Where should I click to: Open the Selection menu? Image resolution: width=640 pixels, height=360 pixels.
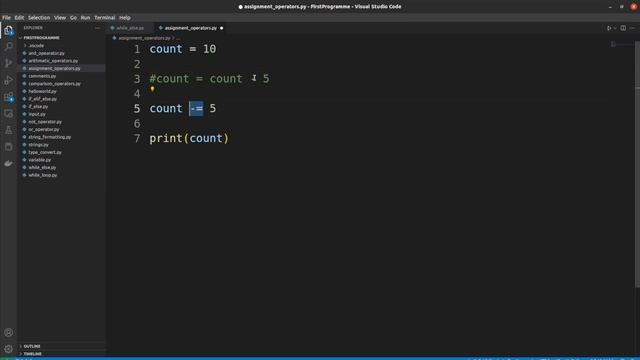[x=39, y=18]
